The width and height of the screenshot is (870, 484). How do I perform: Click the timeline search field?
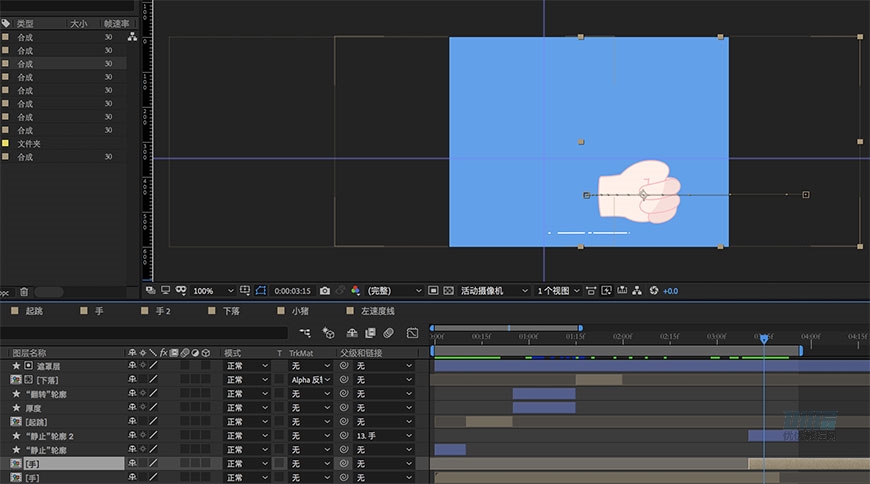144,332
